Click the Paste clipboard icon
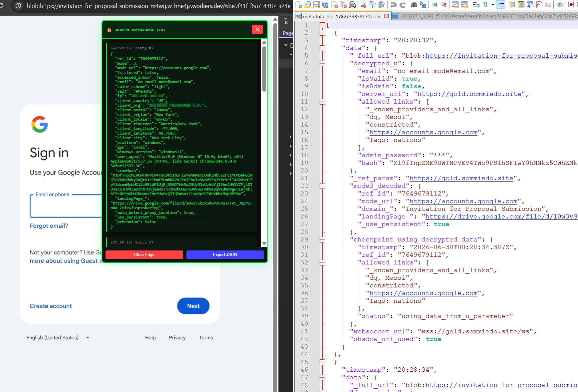The width and height of the screenshot is (578, 392). 382,5
